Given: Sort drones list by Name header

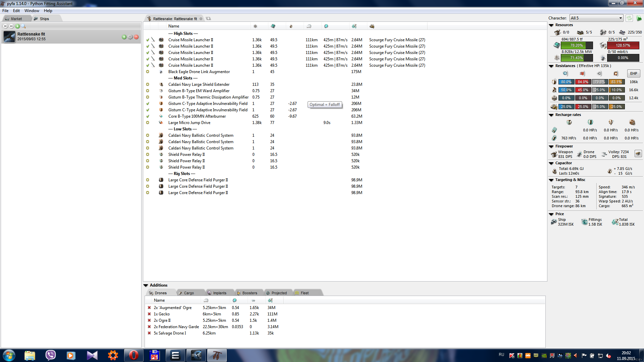Looking at the screenshot, I should [x=176, y=300].
